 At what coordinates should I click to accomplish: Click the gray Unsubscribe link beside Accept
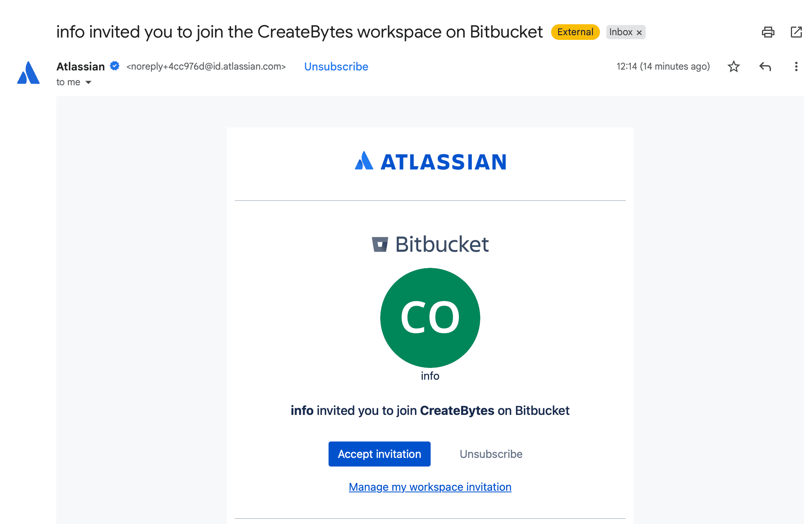coord(491,454)
